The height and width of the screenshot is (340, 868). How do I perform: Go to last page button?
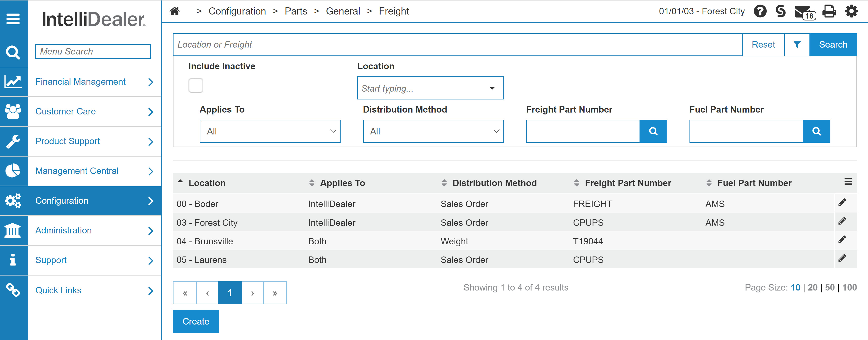coord(275,293)
